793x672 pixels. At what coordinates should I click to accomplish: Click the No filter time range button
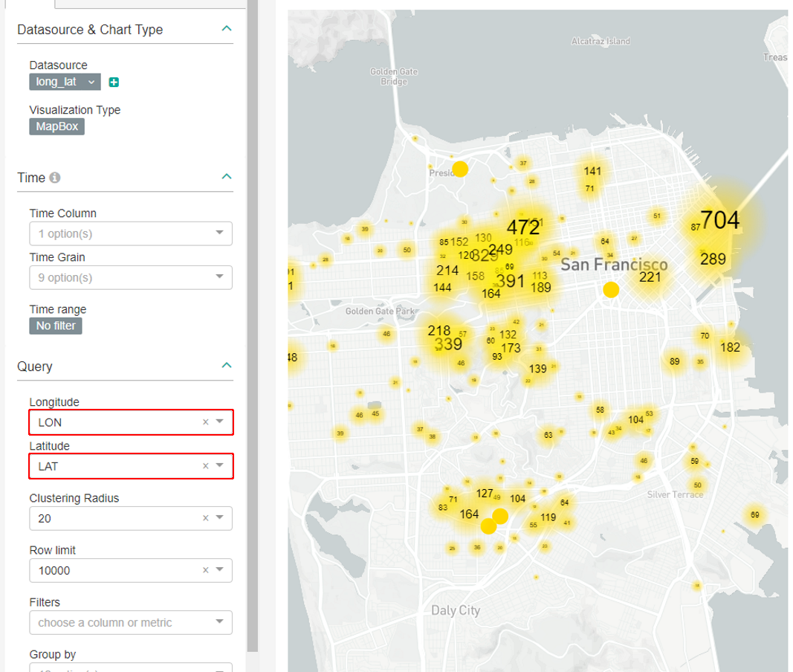pos(55,326)
